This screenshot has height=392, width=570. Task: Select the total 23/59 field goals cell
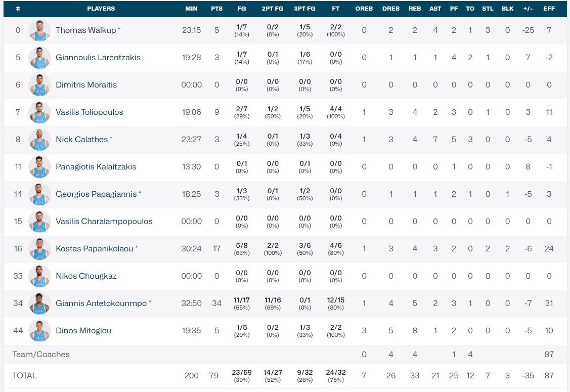242,376
